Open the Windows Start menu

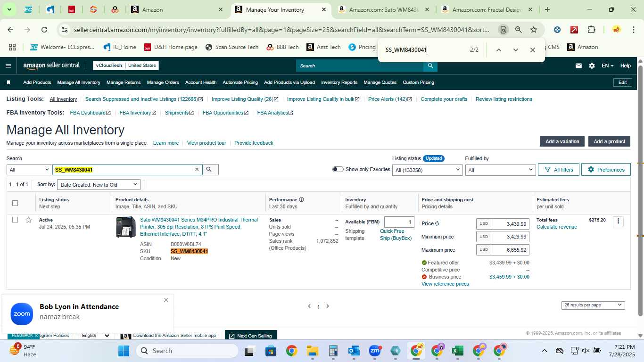[124, 351]
